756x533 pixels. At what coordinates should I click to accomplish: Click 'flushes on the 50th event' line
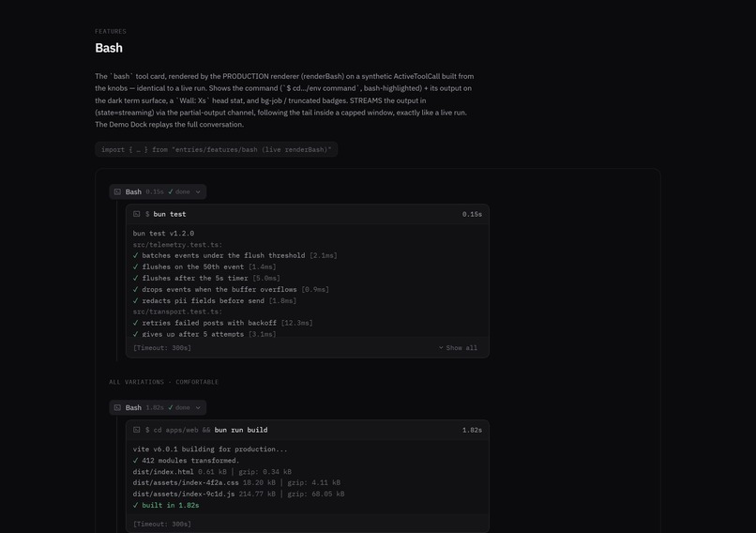coord(204,266)
